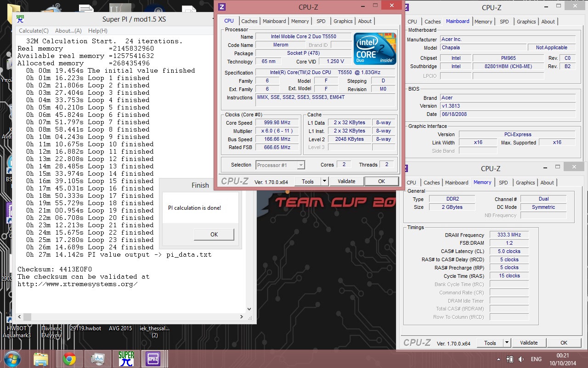
Task: Click the Super PI horizontal scrollbar left arrow
Action: click(20, 317)
